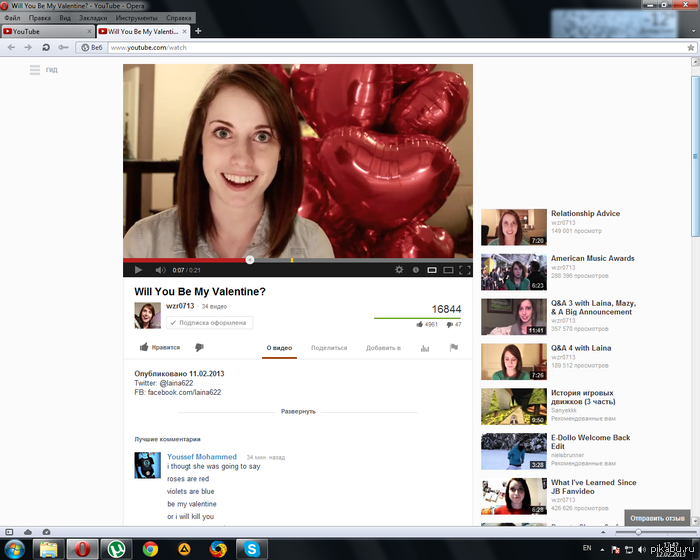The image size is (700, 560).
Task: Reload the page with the refresh icon
Action: (x=45, y=47)
